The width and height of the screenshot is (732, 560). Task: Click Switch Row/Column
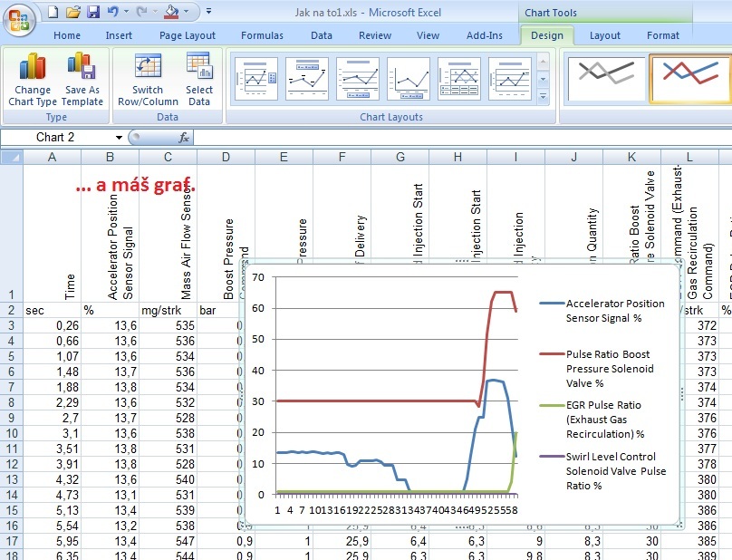point(148,80)
